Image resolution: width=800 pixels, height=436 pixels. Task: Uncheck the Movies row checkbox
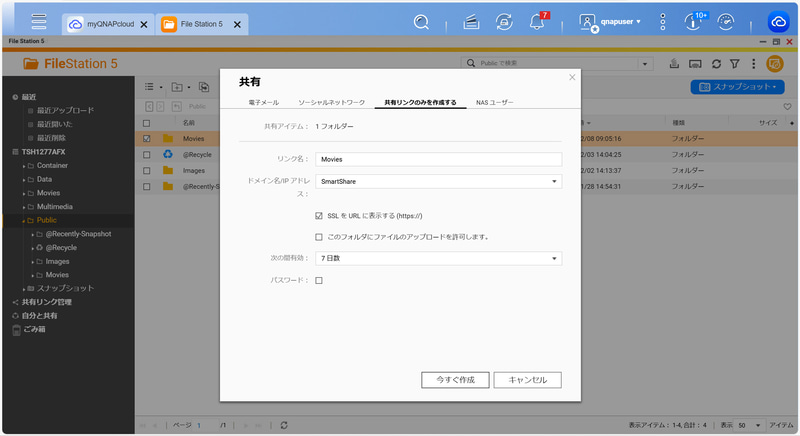click(x=147, y=139)
